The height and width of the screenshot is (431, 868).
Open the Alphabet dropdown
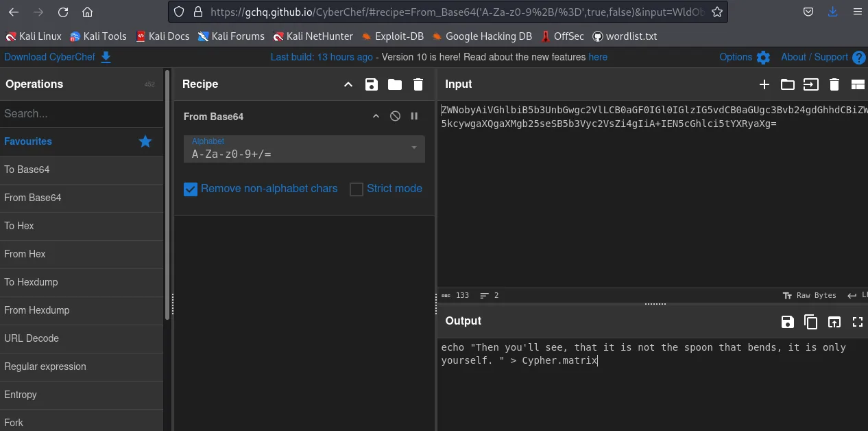coord(304,149)
